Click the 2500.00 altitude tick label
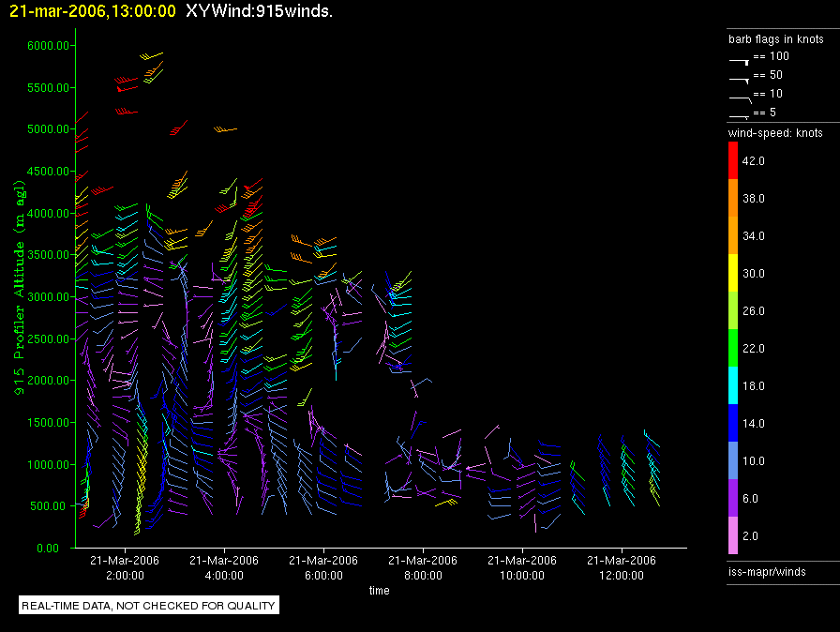Viewport: 840px width, 632px height. [48, 339]
